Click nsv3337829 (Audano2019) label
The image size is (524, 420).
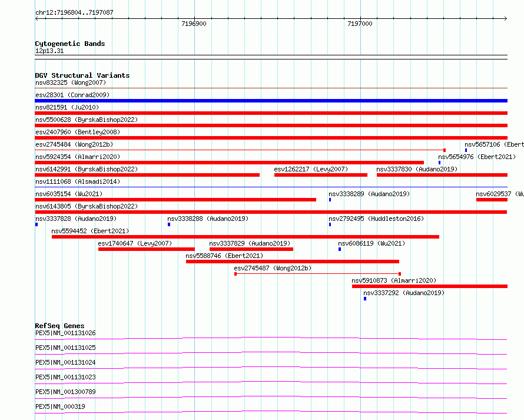pyautogui.click(x=250, y=243)
